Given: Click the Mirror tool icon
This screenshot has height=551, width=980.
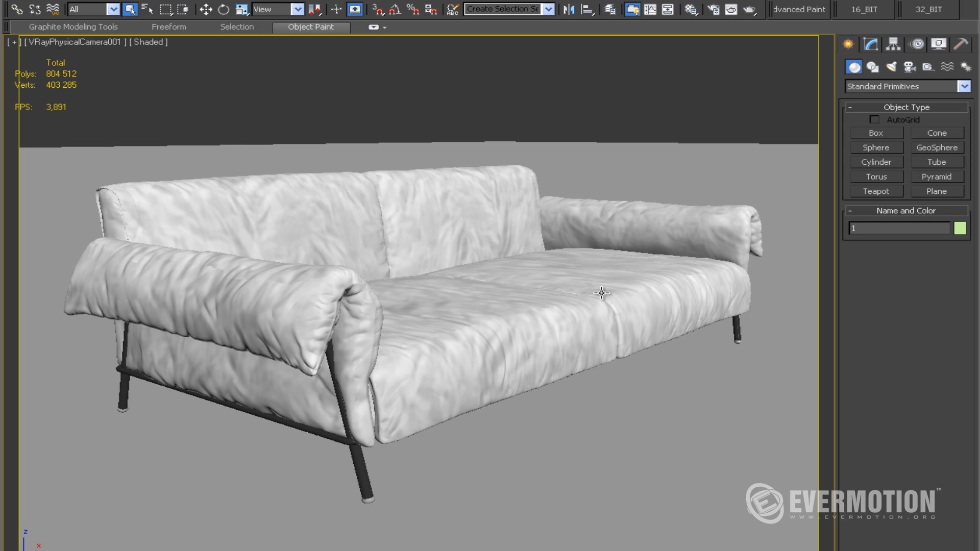Looking at the screenshot, I should click(569, 9).
